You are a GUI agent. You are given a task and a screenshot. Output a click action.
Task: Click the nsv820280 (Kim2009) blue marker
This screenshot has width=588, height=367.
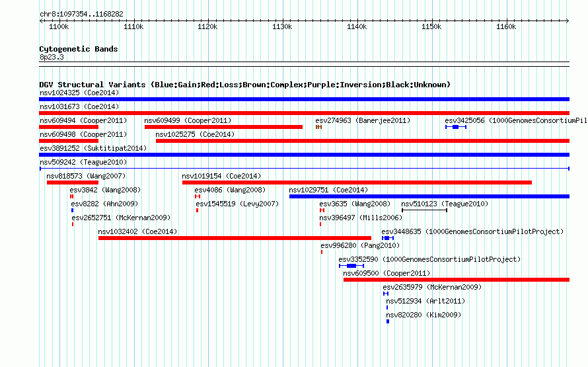pos(388,321)
